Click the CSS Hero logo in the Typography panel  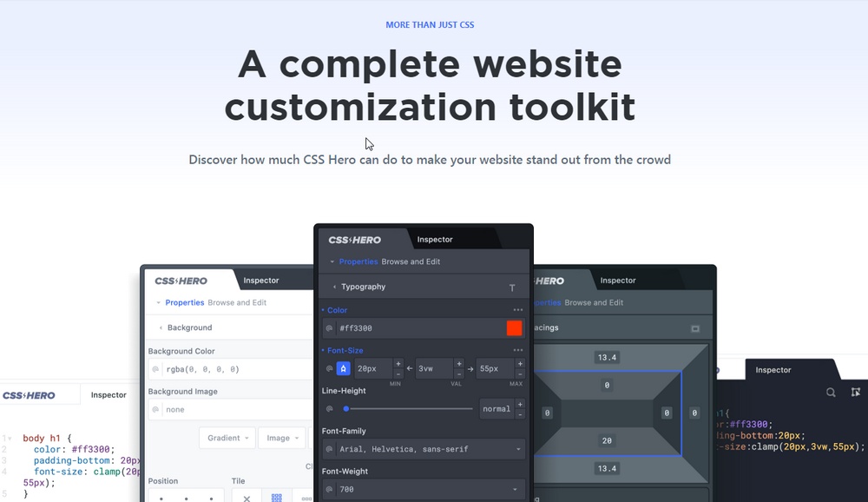pyautogui.click(x=355, y=240)
